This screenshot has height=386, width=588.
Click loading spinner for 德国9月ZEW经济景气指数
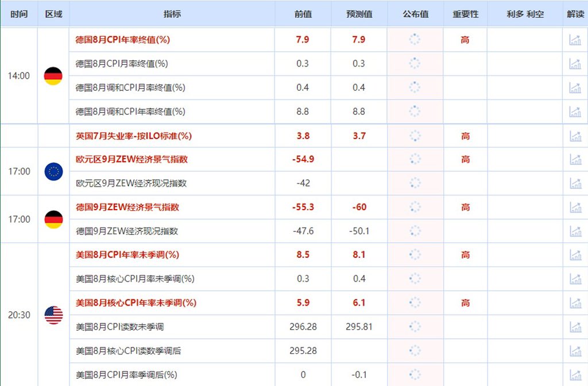click(415, 207)
